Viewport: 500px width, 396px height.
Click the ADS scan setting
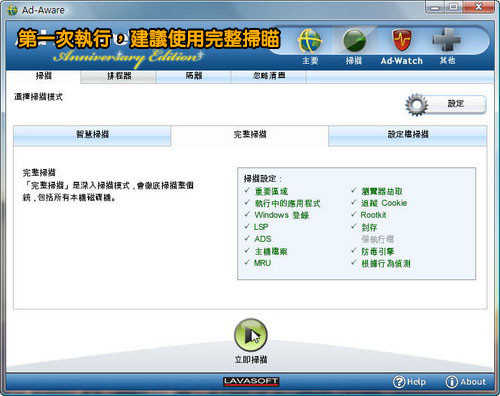(x=263, y=239)
